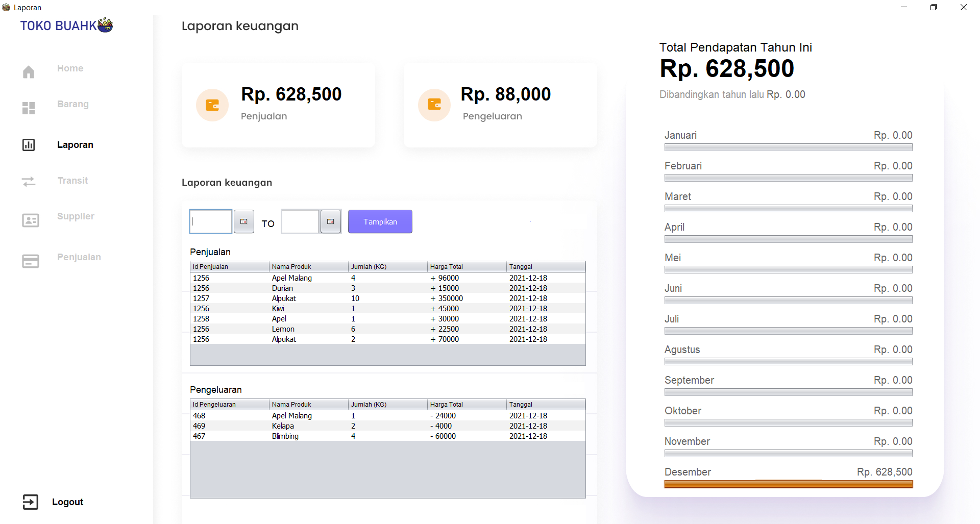Click the Home house icon in sidebar
Screen dimensions: 980x524
click(29, 72)
